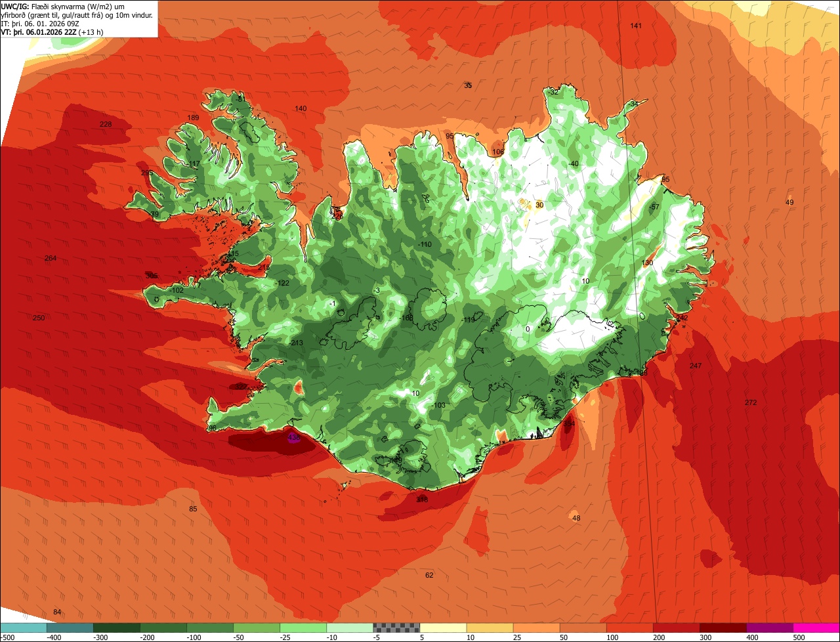Click the map value '49' at far east

click(x=789, y=202)
